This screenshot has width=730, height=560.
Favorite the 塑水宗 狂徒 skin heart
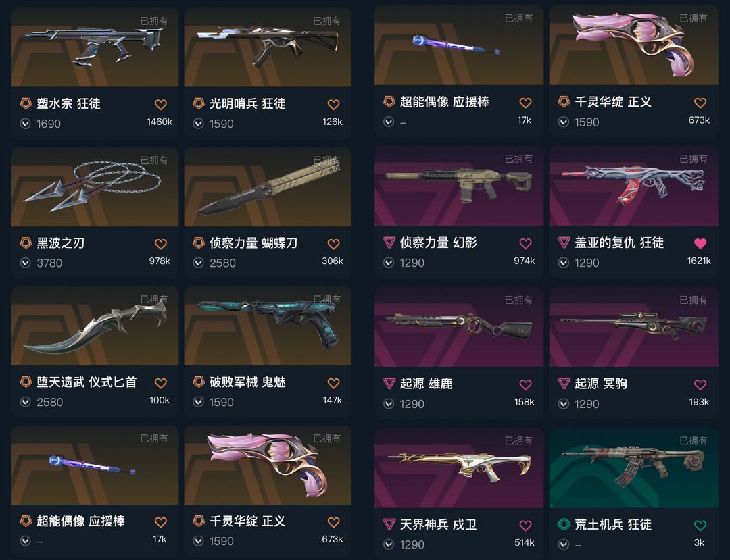[x=161, y=105]
